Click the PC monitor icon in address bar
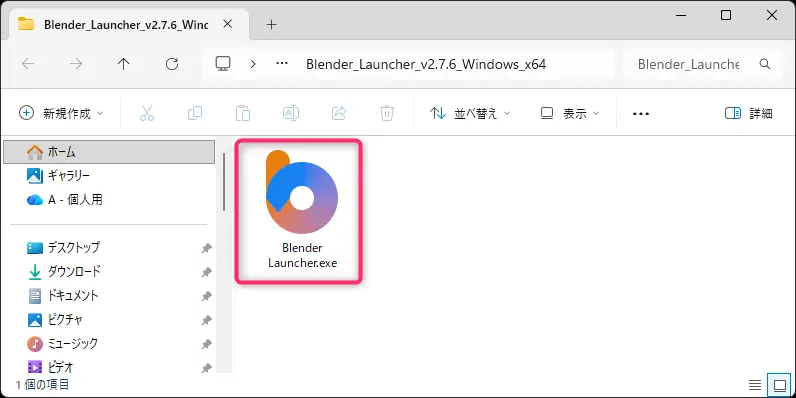The height and width of the screenshot is (398, 796). click(x=223, y=64)
